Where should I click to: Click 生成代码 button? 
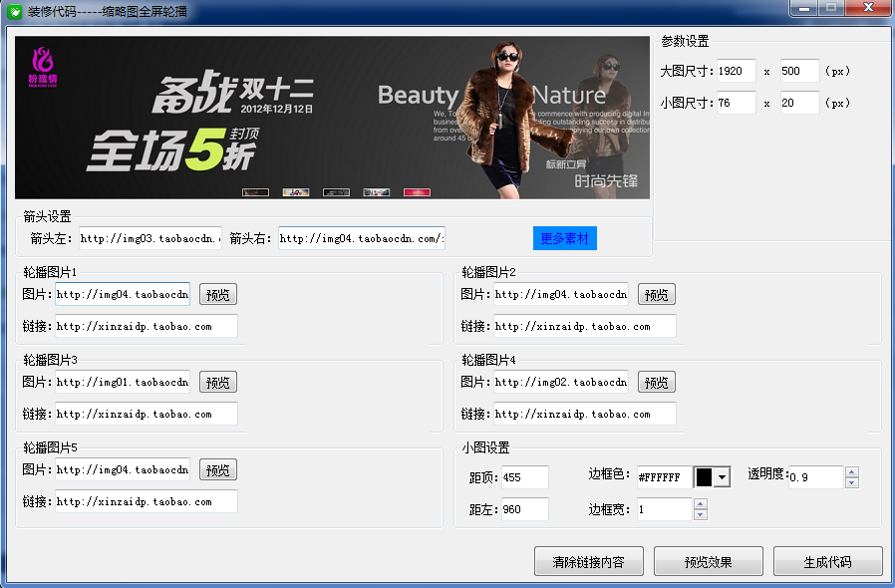pos(827,562)
